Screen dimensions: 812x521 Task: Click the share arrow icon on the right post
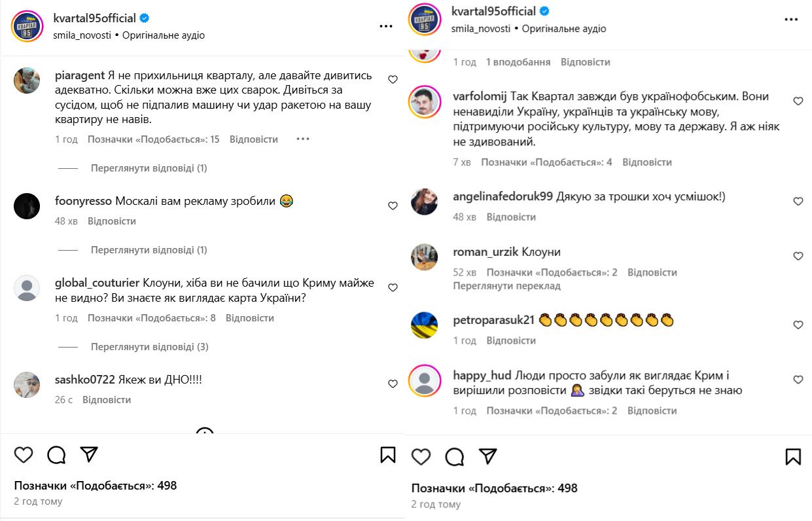[487, 456]
